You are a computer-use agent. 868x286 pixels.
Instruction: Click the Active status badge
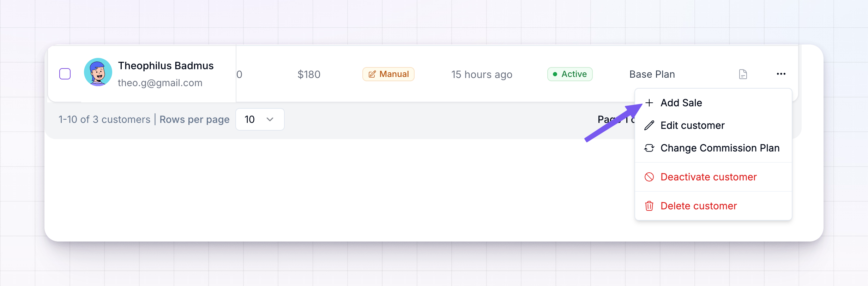570,74
